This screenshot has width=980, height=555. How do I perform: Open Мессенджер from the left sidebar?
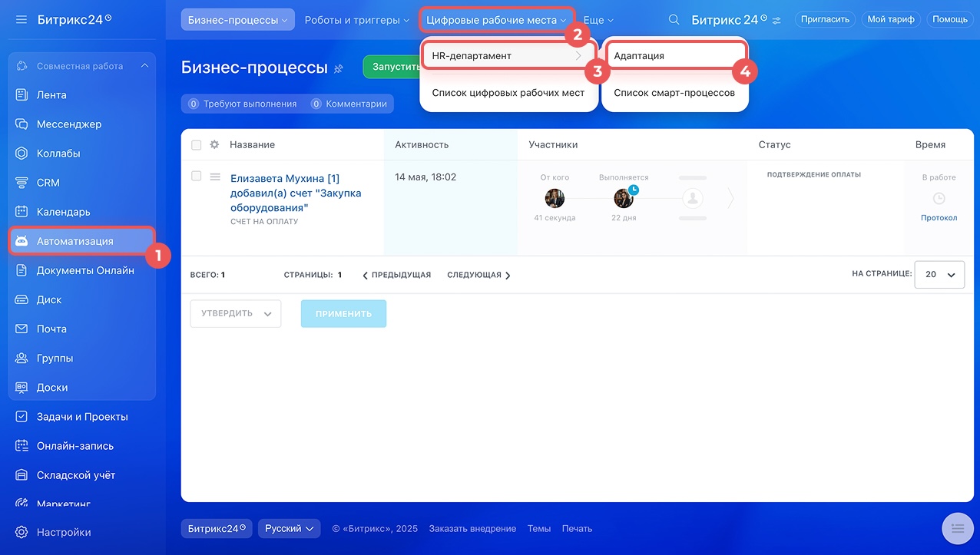click(68, 124)
